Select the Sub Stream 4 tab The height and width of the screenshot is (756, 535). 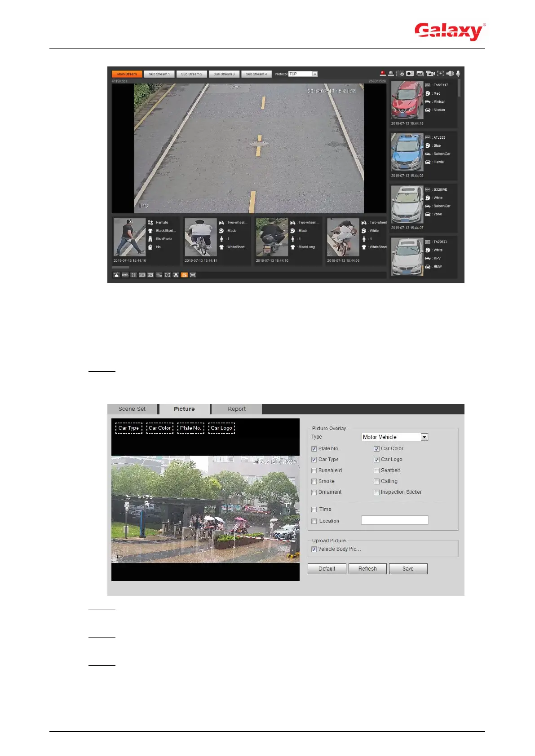(x=256, y=74)
